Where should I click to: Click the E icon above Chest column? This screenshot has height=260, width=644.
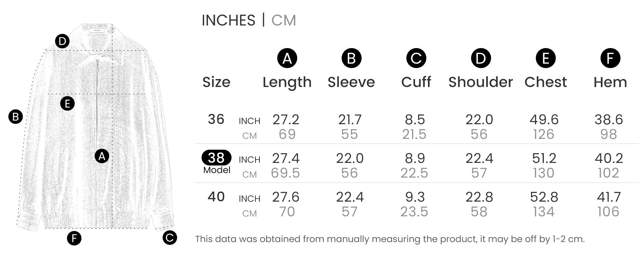point(545,58)
